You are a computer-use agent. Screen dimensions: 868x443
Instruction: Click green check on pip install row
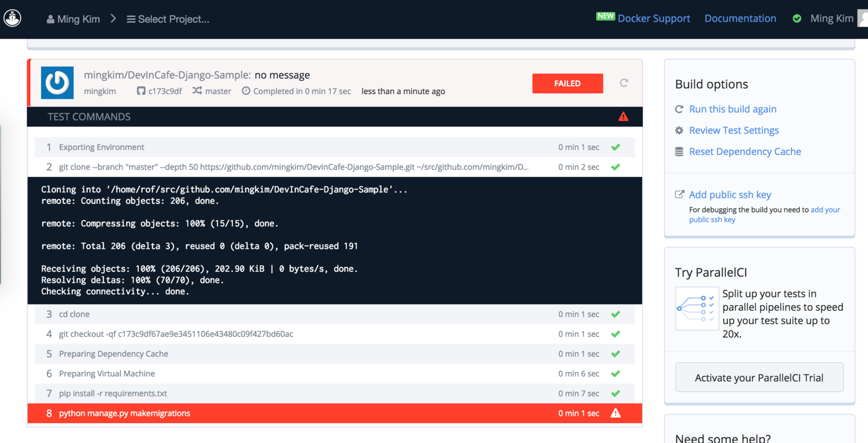coord(616,393)
